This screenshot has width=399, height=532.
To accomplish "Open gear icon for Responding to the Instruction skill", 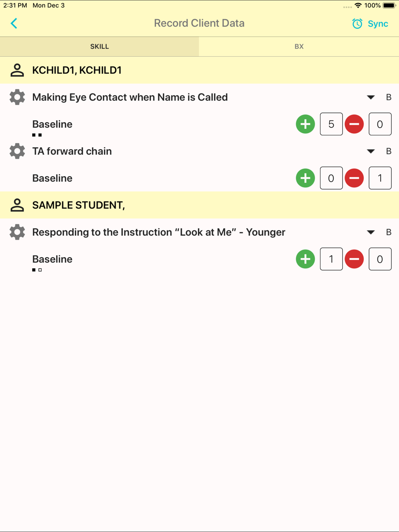I will (x=17, y=232).
